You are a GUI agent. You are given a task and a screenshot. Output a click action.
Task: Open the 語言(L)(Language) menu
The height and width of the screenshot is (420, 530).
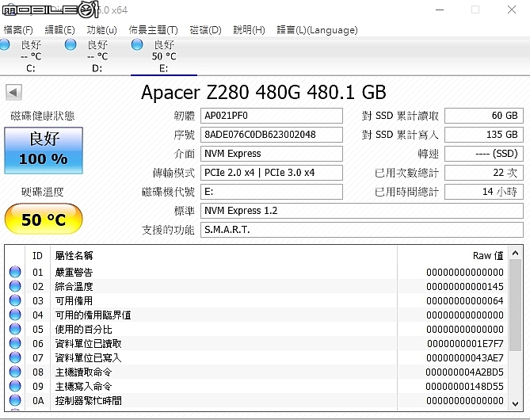(317, 30)
